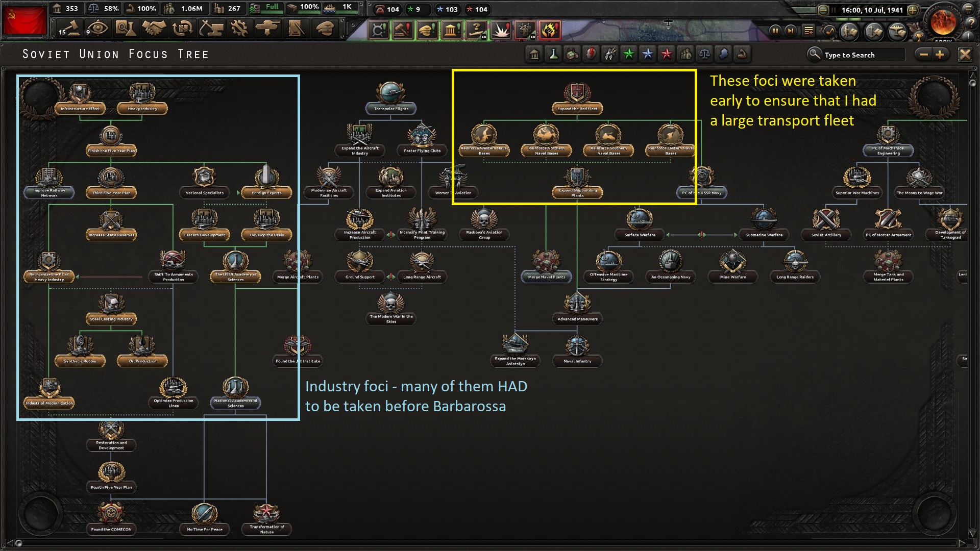Open the Production gear-and-wrench icon
980x551 pixels.
pyautogui.click(x=239, y=29)
